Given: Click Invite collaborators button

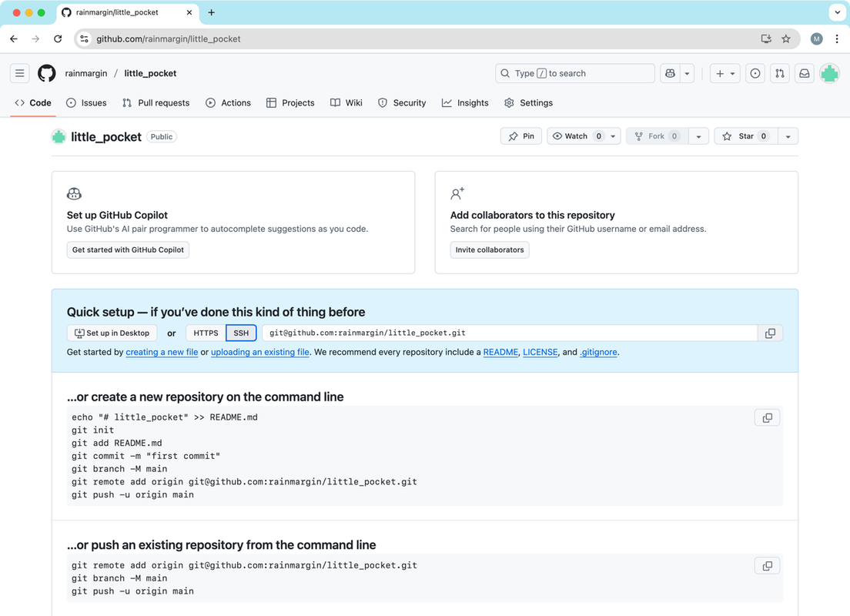Looking at the screenshot, I should (490, 250).
